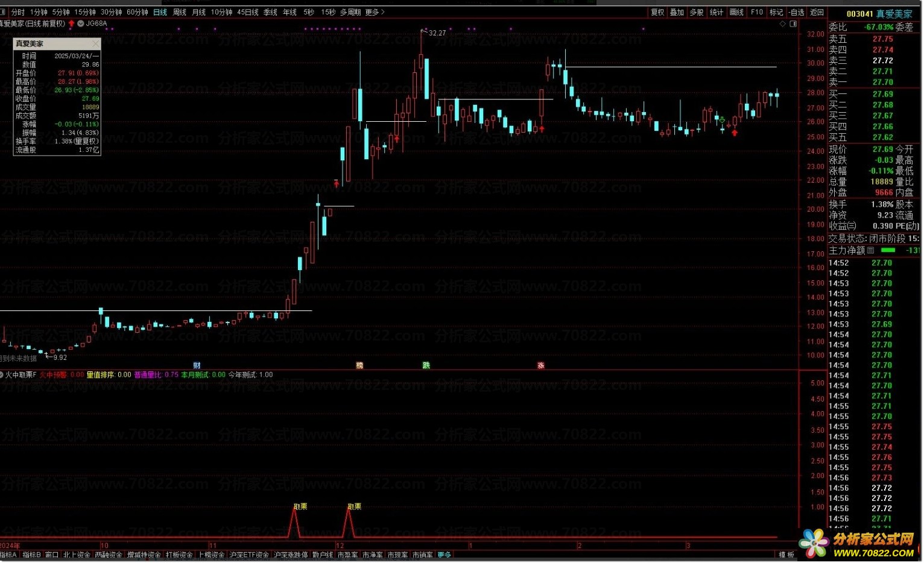Click the list icon next to 主力净额
The width and height of the screenshot is (924, 563).
pos(870,250)
